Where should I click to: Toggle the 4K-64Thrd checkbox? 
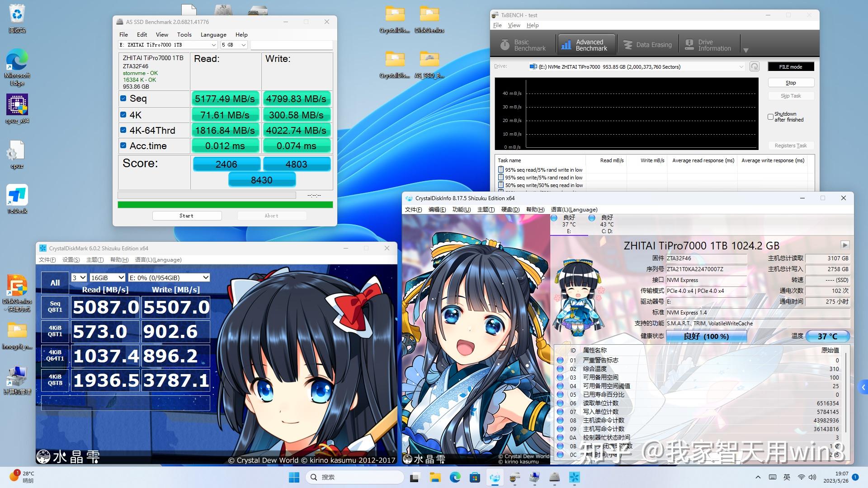coord(123,130)
